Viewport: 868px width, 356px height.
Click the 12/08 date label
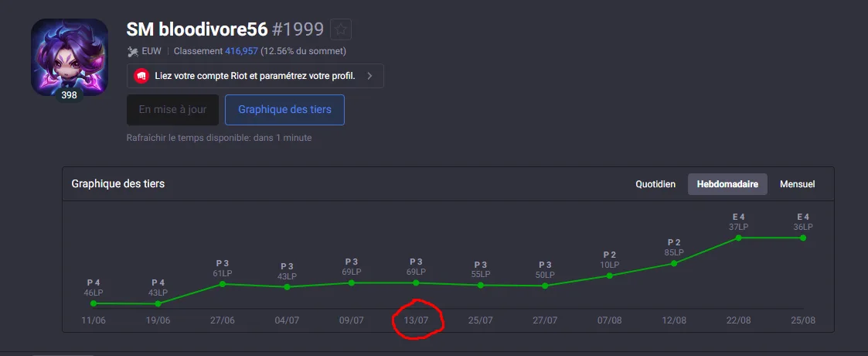pos(674,321)
